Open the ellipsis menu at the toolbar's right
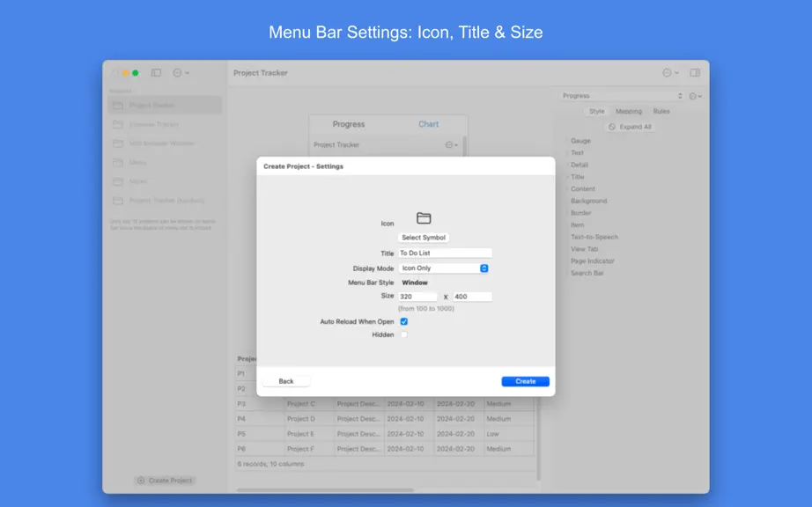The width and height of the screenshot is (812, 507). (x=670, y=73)
